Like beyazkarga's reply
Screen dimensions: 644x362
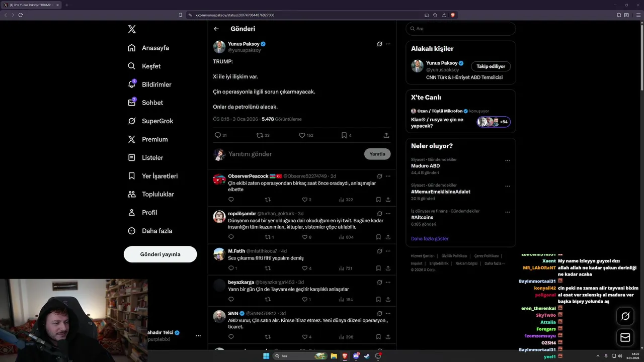[x=305, y=299]
